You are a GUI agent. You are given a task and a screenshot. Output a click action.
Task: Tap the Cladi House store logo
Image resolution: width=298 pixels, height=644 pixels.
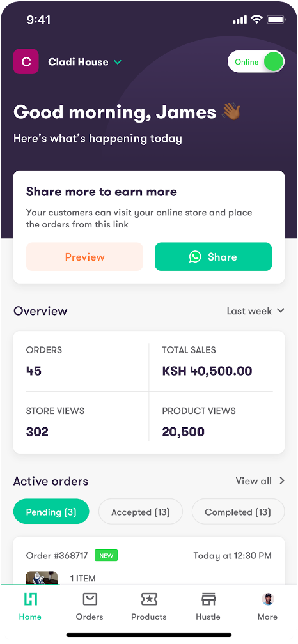(26, 61)
